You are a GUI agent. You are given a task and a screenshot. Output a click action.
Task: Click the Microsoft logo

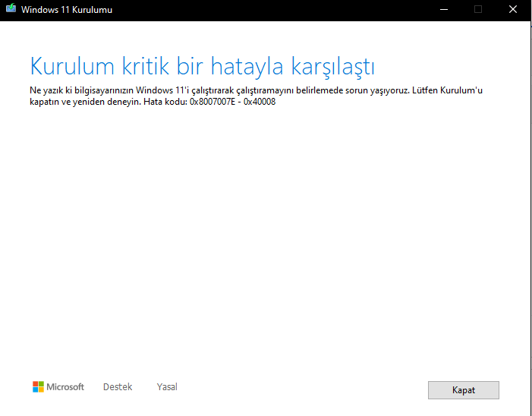click(x=58, y=387)
